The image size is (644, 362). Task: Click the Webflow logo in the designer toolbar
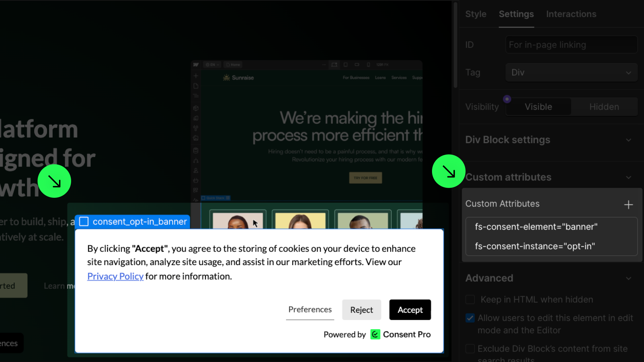click(196, 65)
